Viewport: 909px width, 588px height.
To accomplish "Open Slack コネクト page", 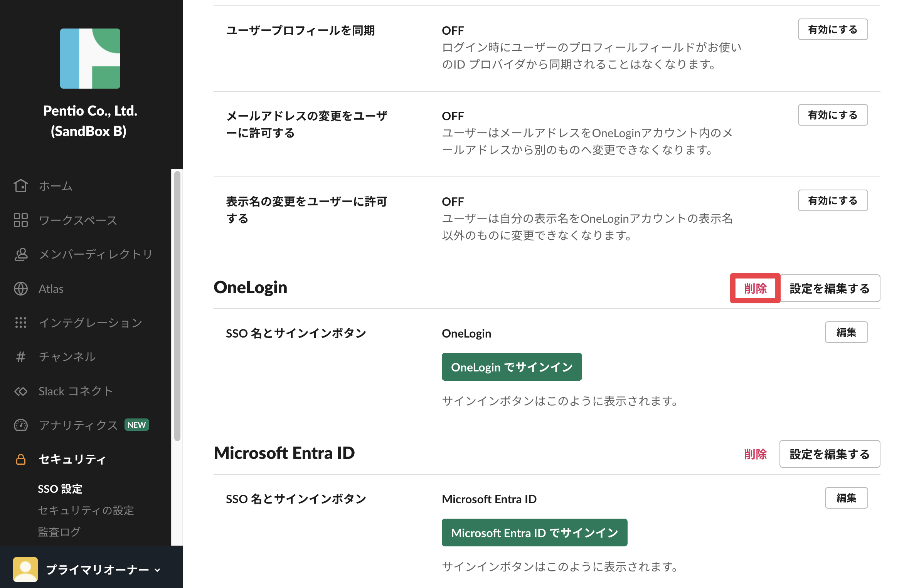I will tap(76, 391).
